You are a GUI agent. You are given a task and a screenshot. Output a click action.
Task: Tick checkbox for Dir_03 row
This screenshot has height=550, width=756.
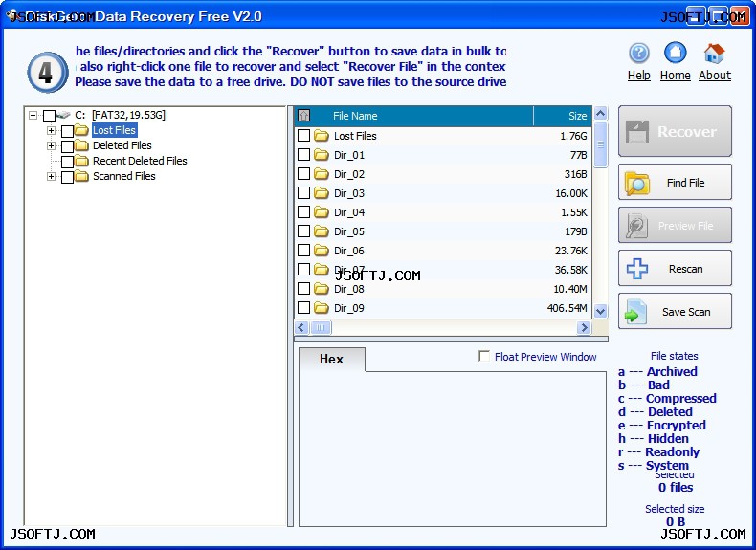click(303, 193)
